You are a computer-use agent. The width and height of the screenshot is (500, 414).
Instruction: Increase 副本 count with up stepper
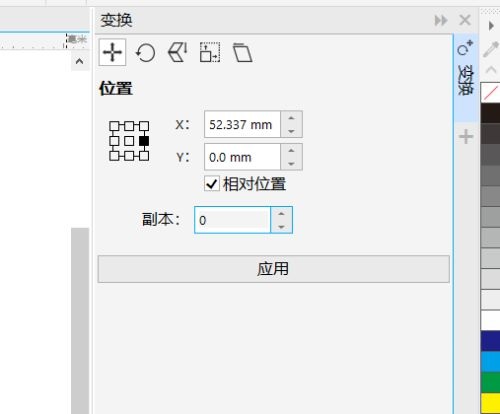pyautogui.click(x=281, y=214)
